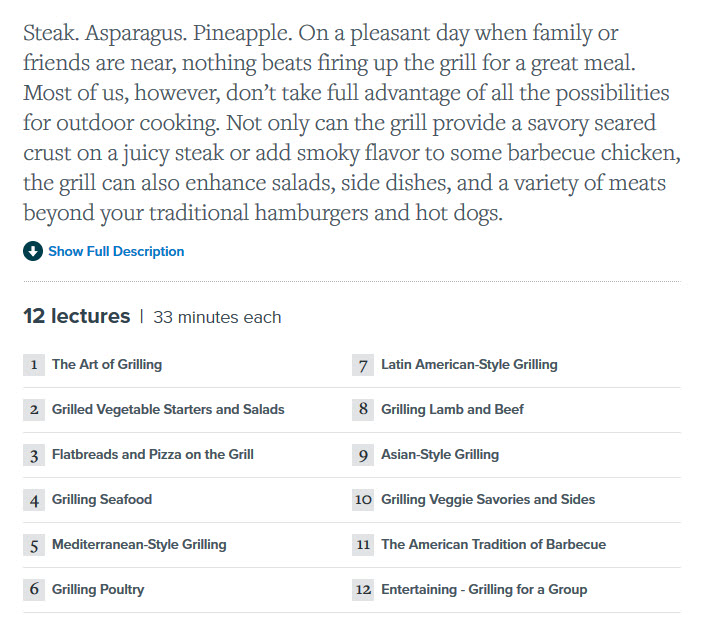Click the number 12 lecture badge
This screenshot has width=705, height=619.
pyautogui.click(x=363, y=589)
